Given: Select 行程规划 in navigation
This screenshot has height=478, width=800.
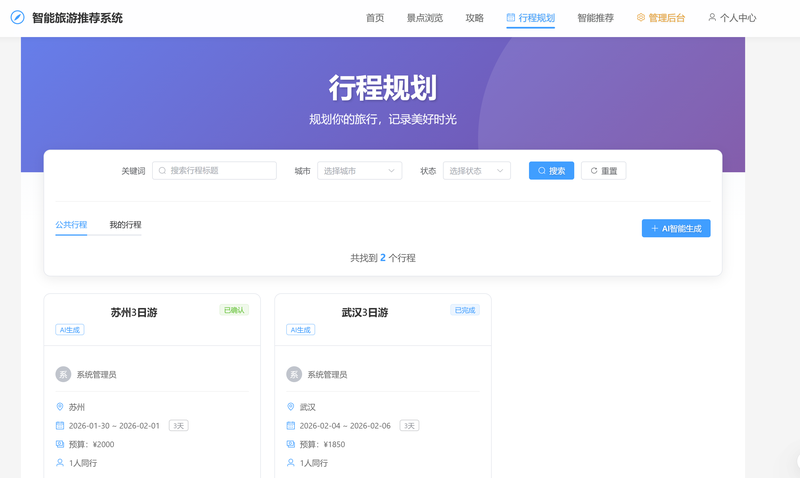Looking at the screenshot, I should (x=531, y=18).
